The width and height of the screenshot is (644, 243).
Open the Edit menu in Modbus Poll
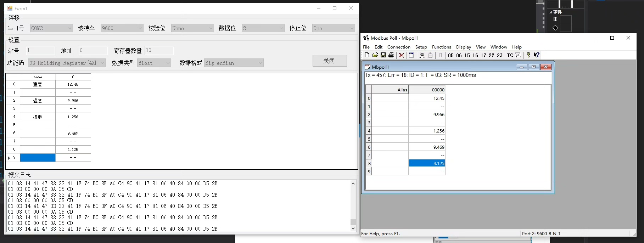[379, 47]
